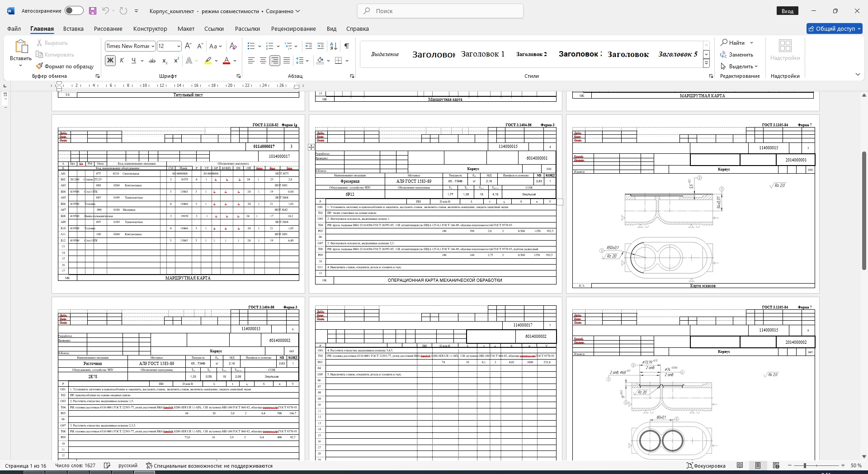Click the zoom slider in status bar
868x474 pixels.
805,465
